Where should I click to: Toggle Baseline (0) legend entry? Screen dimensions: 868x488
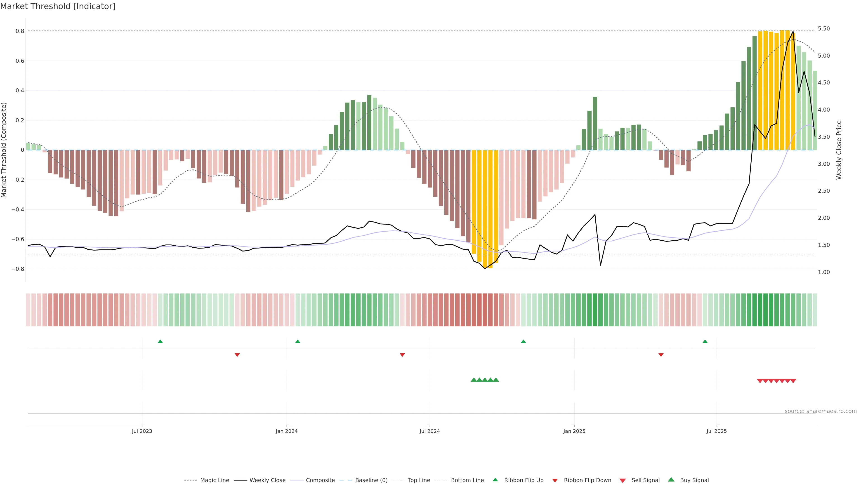pyautogui.click(x=371, y=480)
